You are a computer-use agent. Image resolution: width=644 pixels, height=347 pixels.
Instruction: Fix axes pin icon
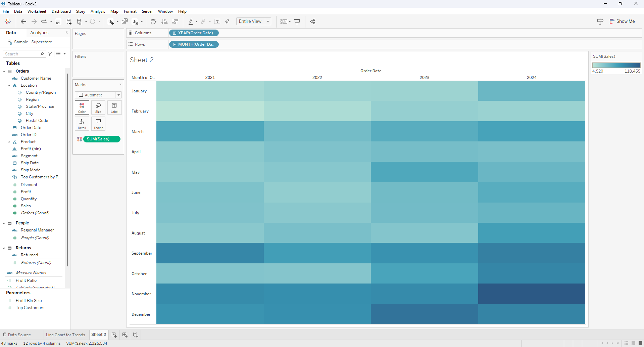(x=228, y=21)
